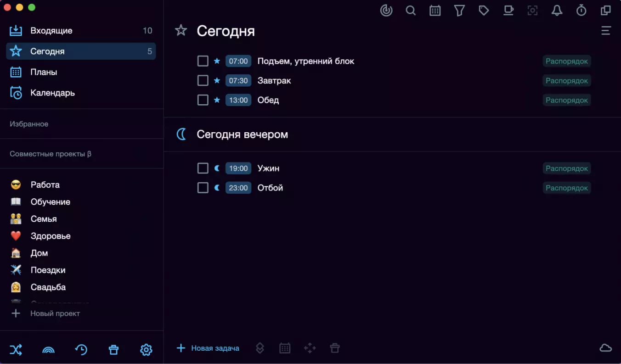Open the trash icon in sidebar footer

pyautogui.click(x=113, y=350)
